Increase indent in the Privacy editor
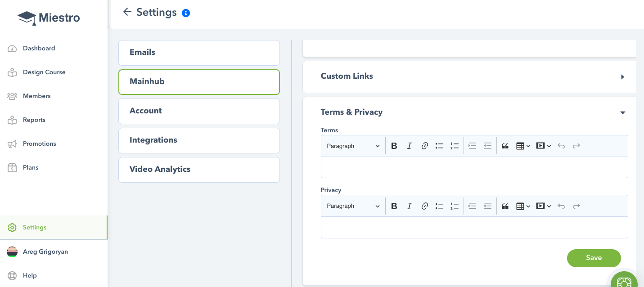This screenshot has width=644, height=287. (x=472, y=206)
